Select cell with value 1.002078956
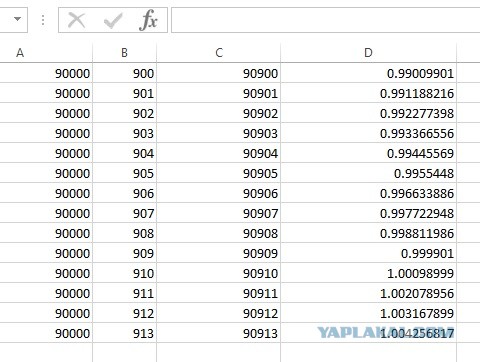Viewport: 480px width, 362px height. [x=369, y=293]
